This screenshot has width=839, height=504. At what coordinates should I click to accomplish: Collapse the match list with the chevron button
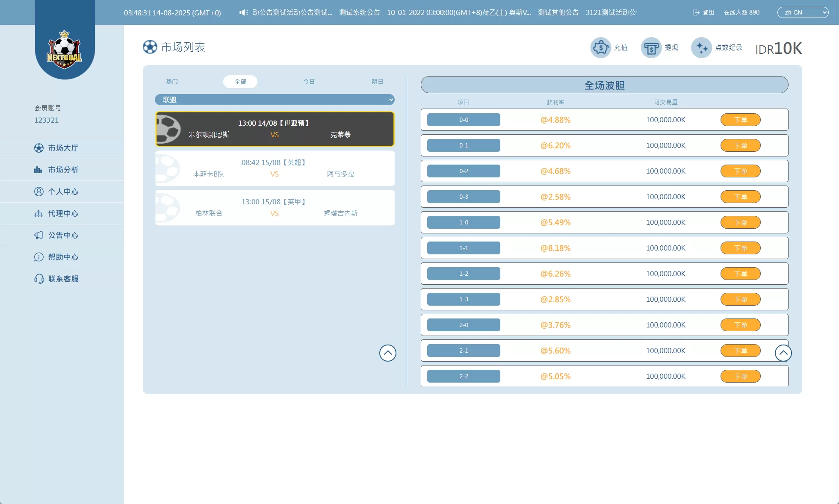click(x=387, y=353)
